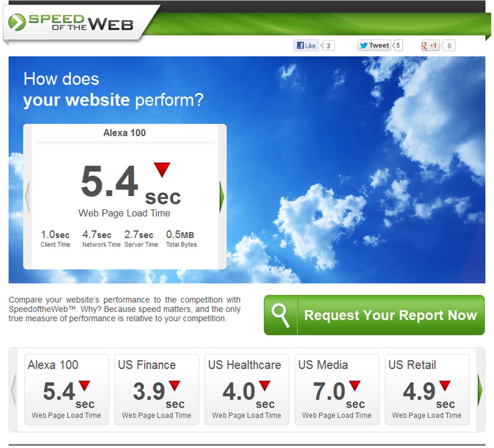The image size is (494, 448).
Task: Go to previous slide in Alexa 100 panel
Action: click(28, 196)
